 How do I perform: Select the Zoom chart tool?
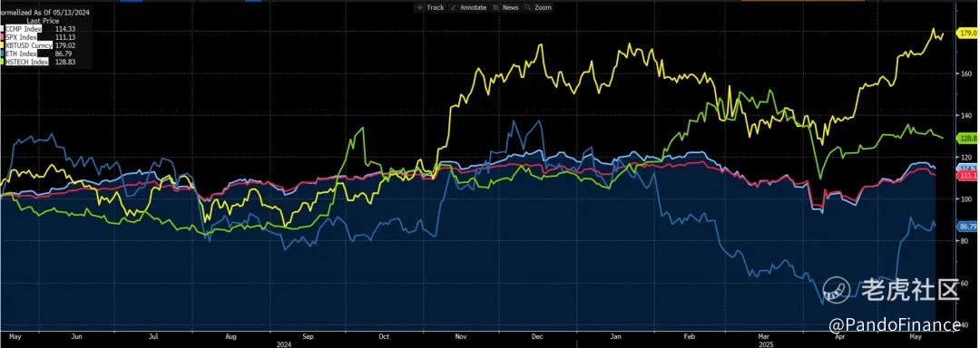539,7
